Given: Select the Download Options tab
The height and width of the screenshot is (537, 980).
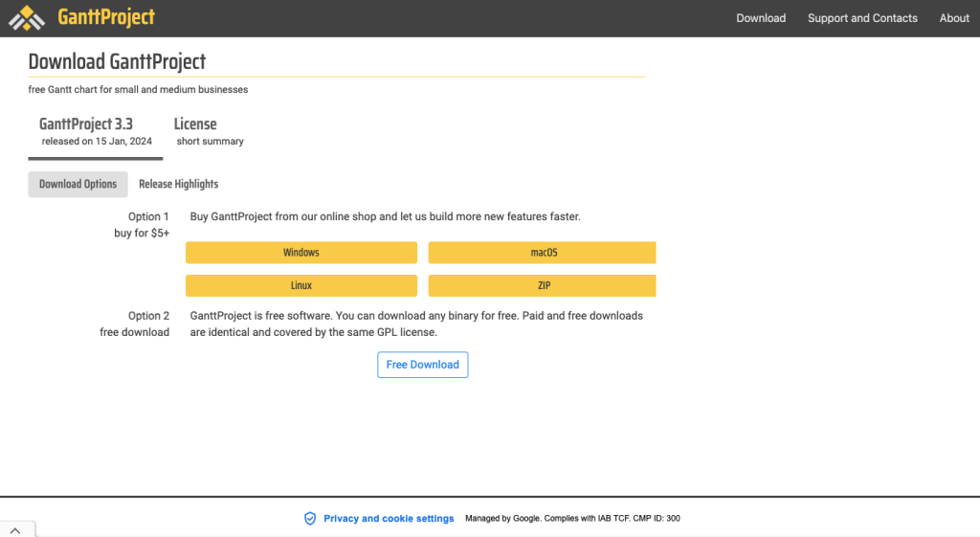Looking at the screenshot, I should (x=78, y=184).
